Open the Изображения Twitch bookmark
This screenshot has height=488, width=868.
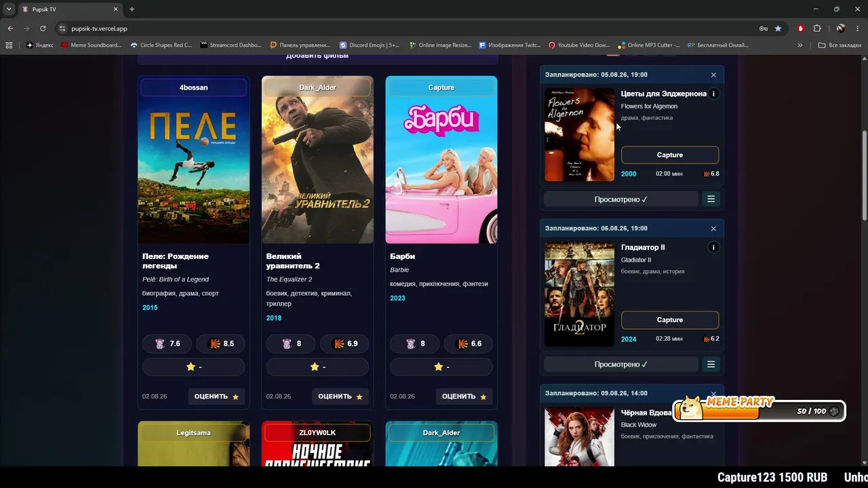(510, 45)
